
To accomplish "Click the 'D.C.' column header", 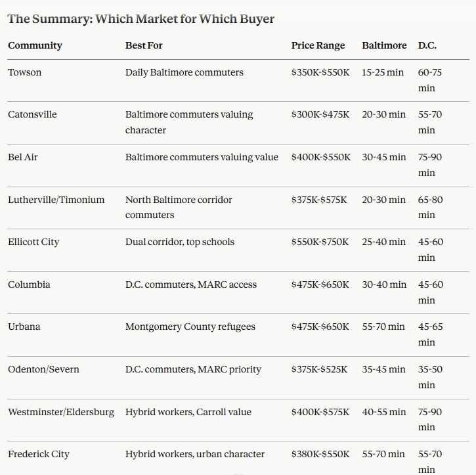I will [427, 45].
